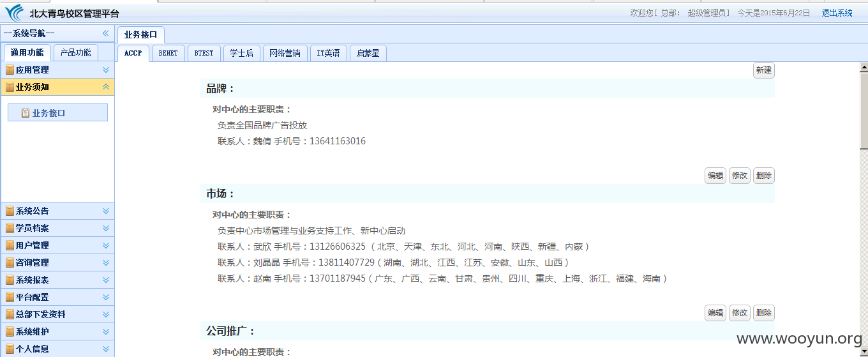Click 删除 button above 公司推广 section
Image resolution: width=868 pixels, height=357 pixels.
[764, 313]
